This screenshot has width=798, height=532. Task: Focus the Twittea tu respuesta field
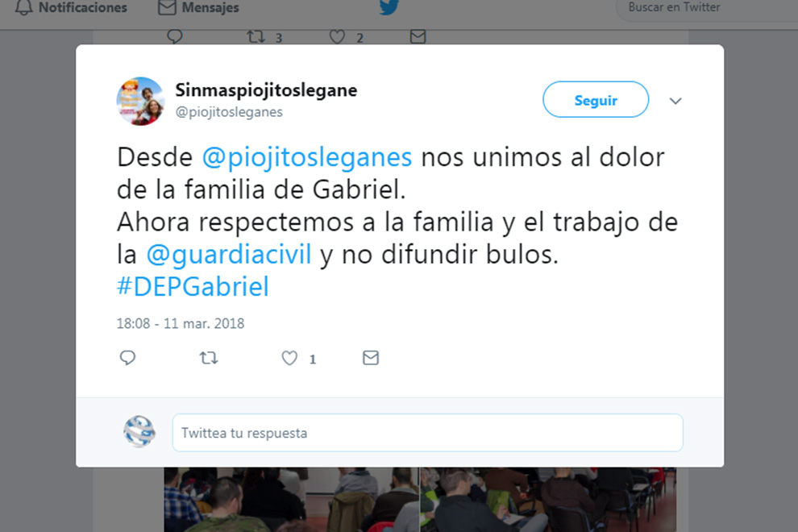(427, 433)
